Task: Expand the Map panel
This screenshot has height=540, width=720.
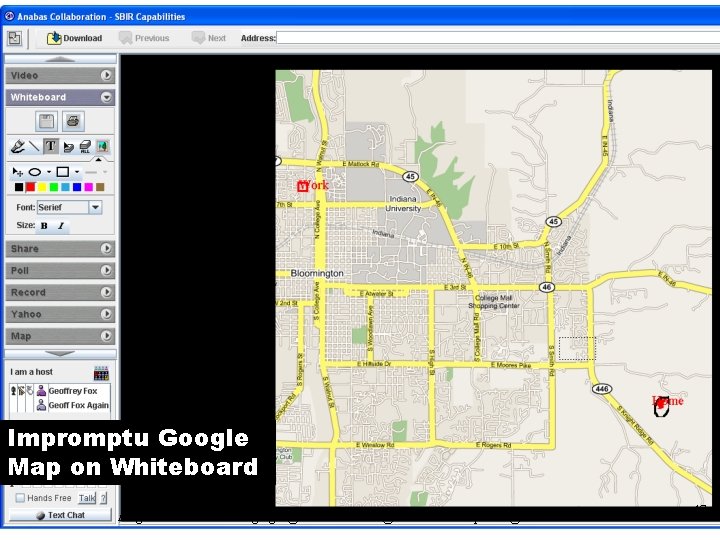Action: pyautogui.click(x=106, y=336)
